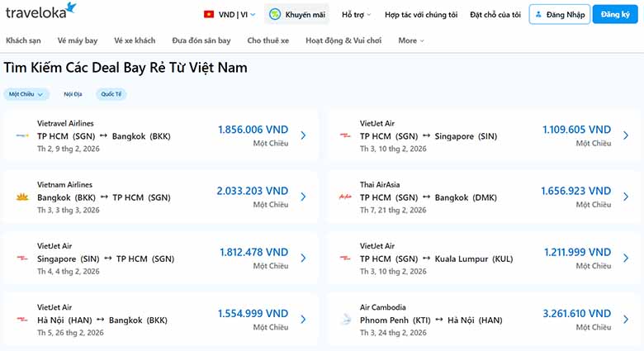
Task: Open the Khuyến mãi promotions button
Action: (x=296, y=14)
